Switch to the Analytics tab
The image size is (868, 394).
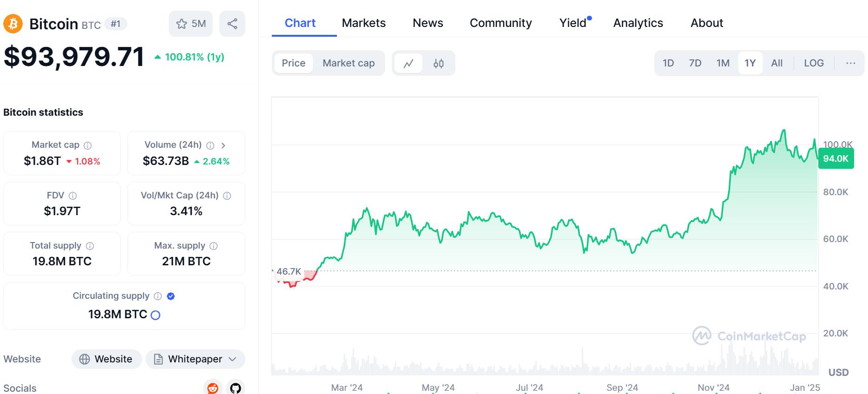point(638,23)
